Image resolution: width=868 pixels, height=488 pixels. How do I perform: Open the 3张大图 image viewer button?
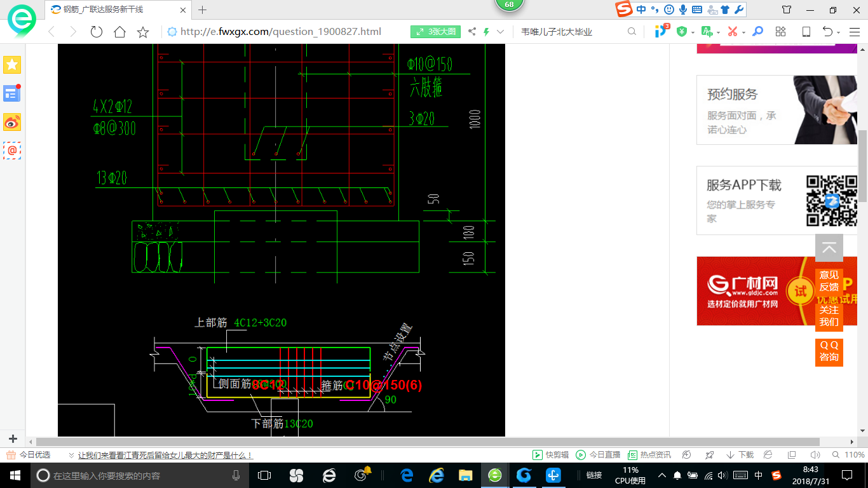435,32
